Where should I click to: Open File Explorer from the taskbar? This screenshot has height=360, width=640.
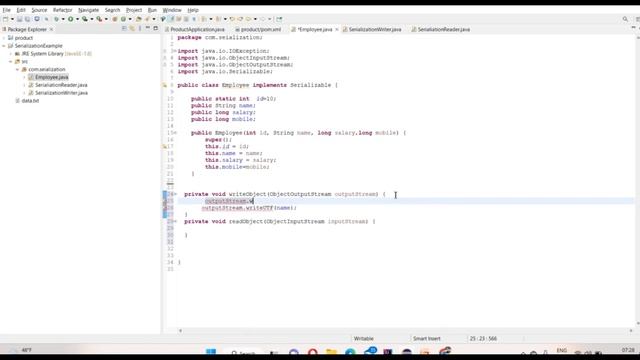click(x=331, y=352)
